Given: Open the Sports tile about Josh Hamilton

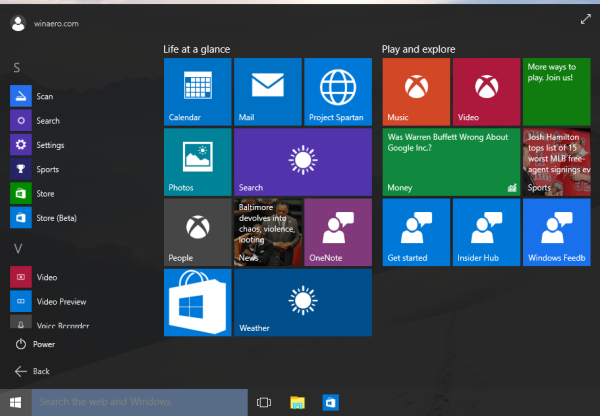Looking at the screenshot, I should [x=557, y=162].
